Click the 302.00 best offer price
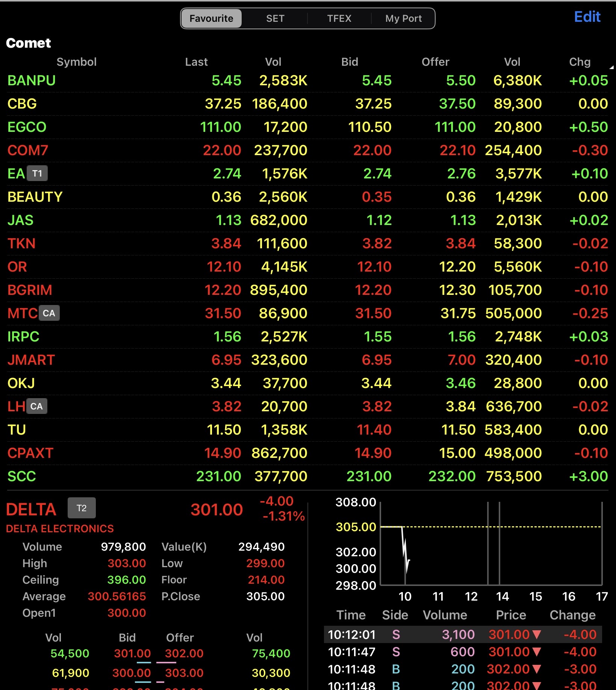The image size is (616, 690). (x=184, y=653)
